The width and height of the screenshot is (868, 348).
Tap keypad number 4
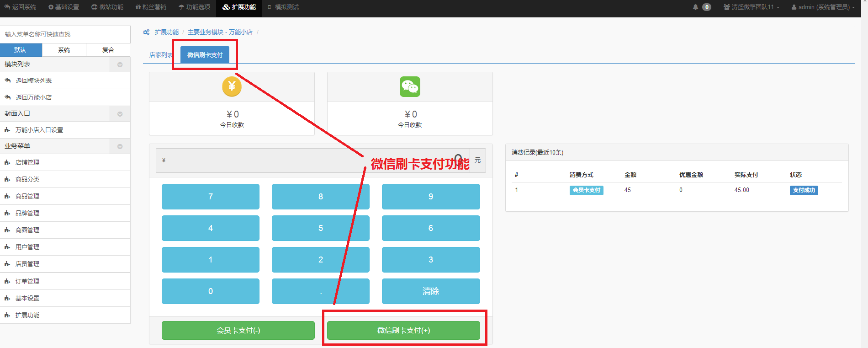pyautogui.click(x=211, y=228)
